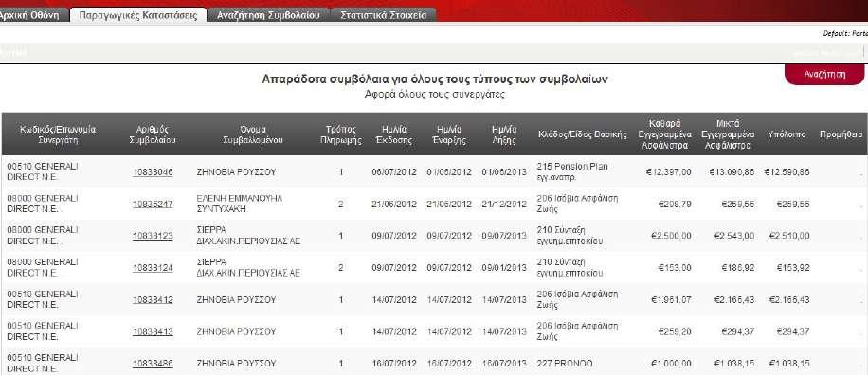Select gross premium €13.090,86
The image size is (868, 375).
coord(732,172)
